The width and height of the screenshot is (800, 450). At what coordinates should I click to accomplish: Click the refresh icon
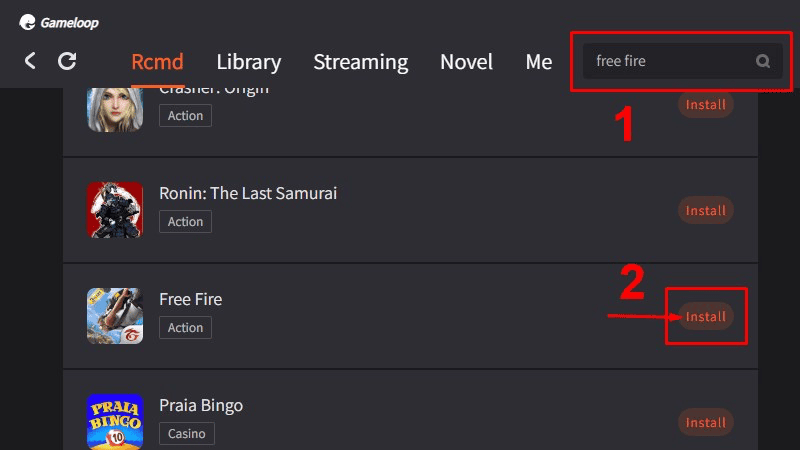[x=67, y=61]
